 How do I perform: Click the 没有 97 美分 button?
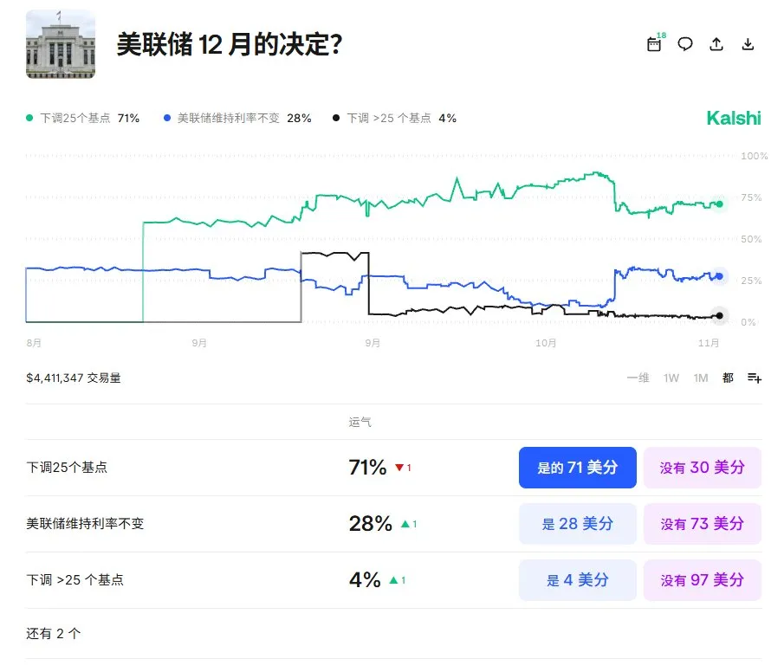(702, 580)
